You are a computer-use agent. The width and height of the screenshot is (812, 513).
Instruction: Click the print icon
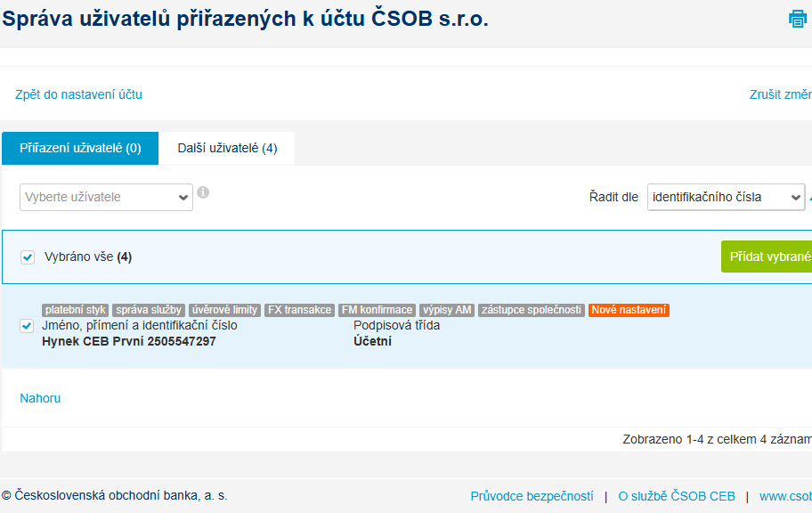click(x=798, y=19)
